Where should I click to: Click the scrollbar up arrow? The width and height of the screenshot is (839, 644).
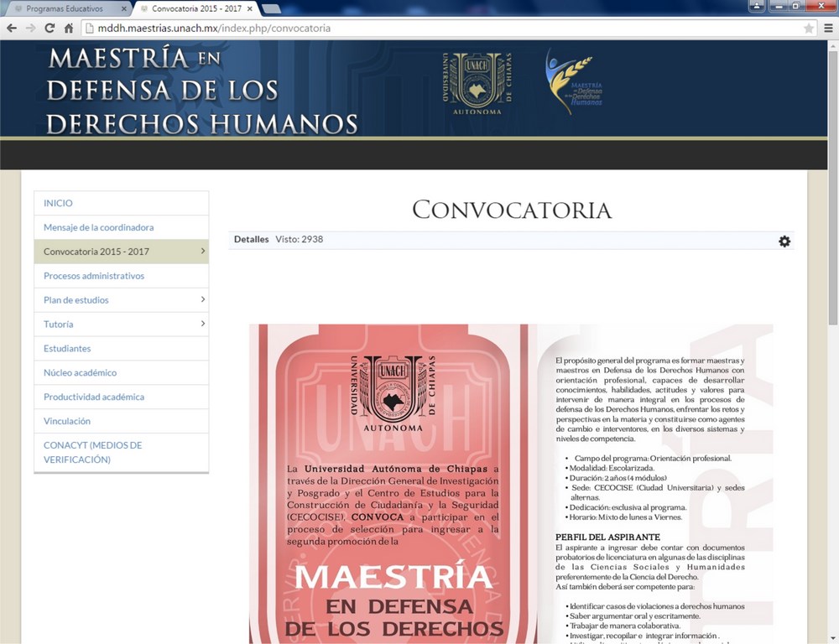click(x=833, y=46)
